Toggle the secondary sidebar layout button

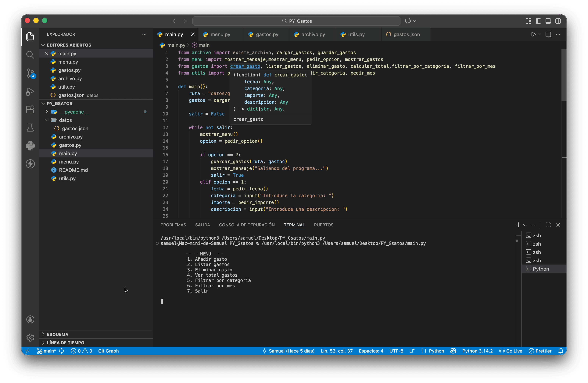[558, 21]
